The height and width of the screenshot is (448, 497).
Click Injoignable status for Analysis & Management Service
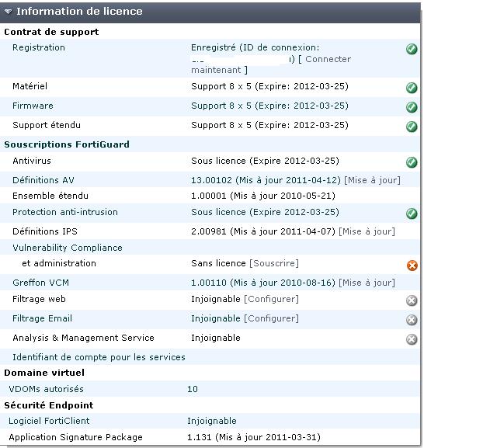click(x=216, y=338)
